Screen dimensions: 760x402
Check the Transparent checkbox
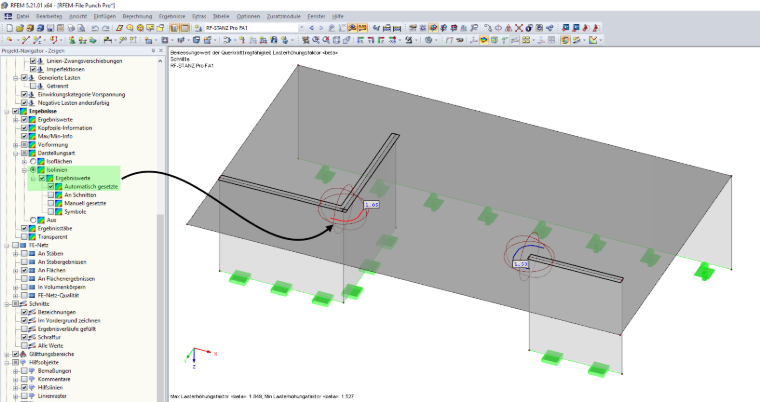[24, 237]
